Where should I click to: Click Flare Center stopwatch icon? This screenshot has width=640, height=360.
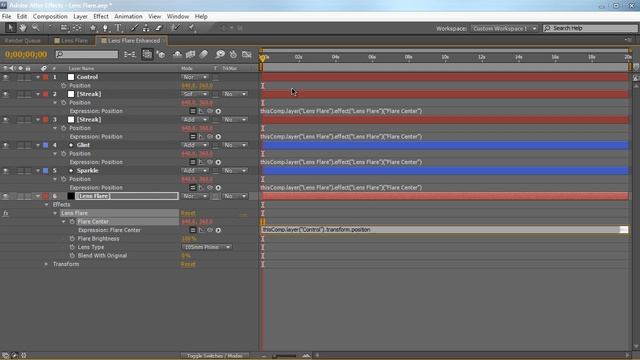tap(72, 222)
